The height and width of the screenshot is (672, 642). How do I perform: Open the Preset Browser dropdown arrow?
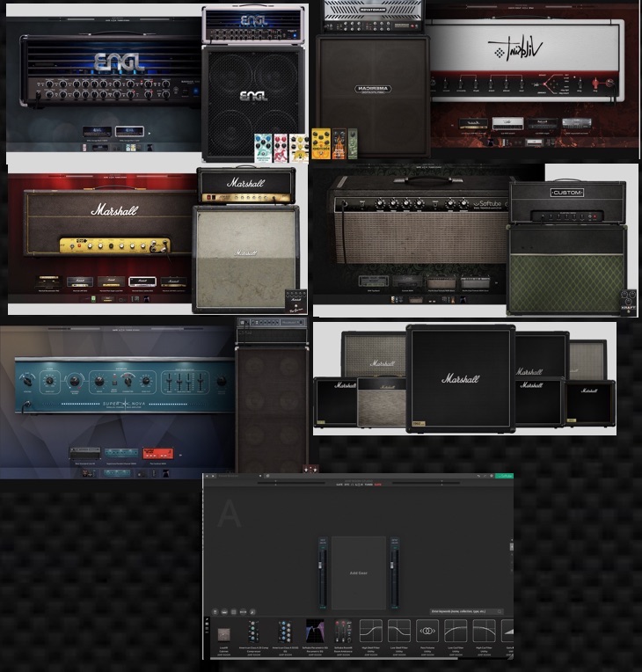[260, 476]
